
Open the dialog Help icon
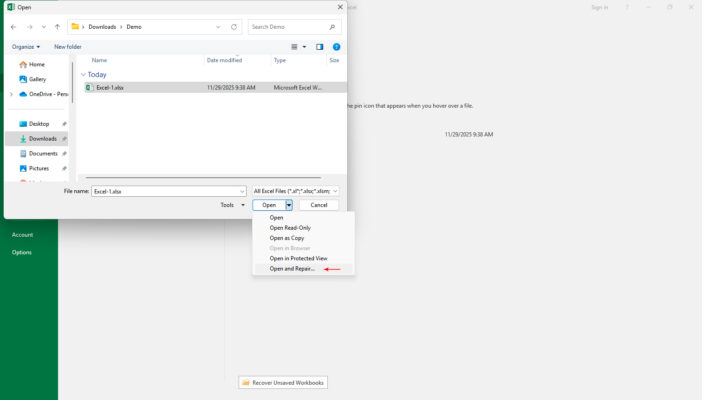pos(336,47)
